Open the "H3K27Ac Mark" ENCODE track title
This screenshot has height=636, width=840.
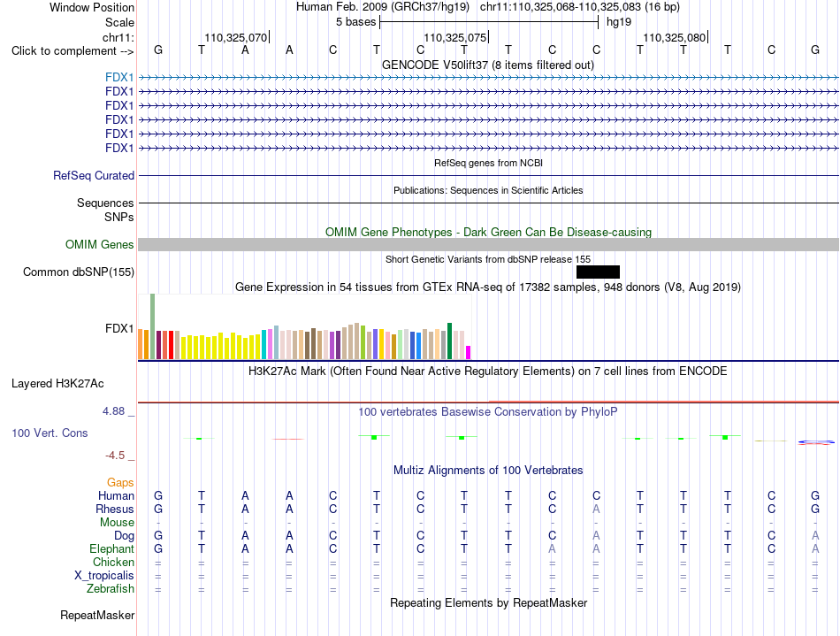[488, 372]
